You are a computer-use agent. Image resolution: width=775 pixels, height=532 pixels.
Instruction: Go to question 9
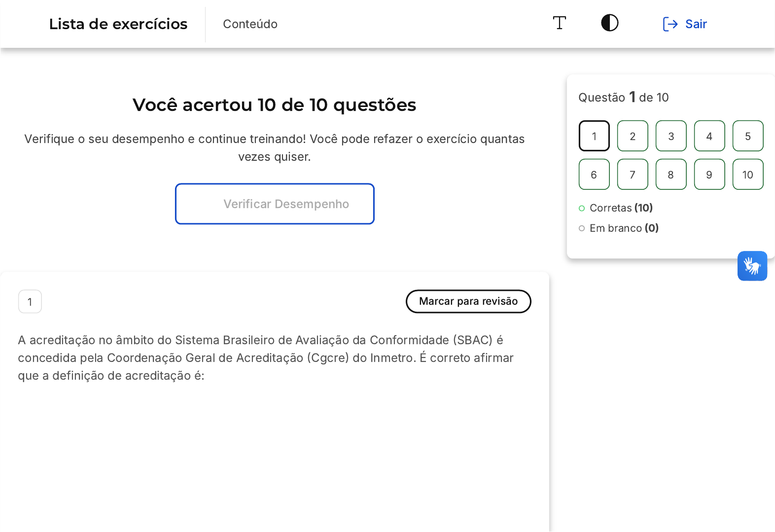(x=709, y=175)
